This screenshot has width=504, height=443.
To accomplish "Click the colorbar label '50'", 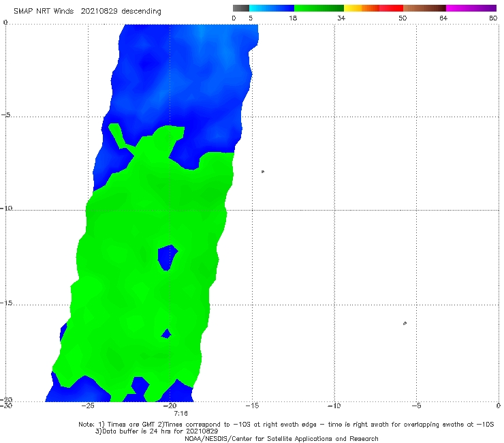I will 403,18.
